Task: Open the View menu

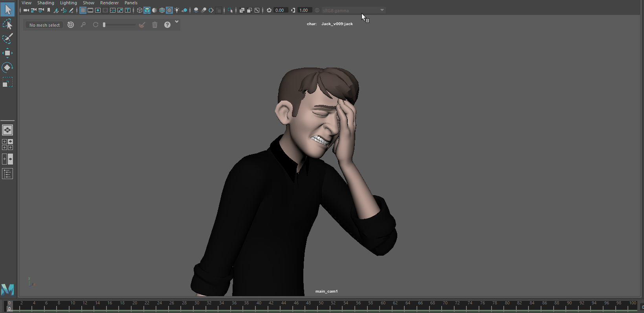Action: (26, 3)
